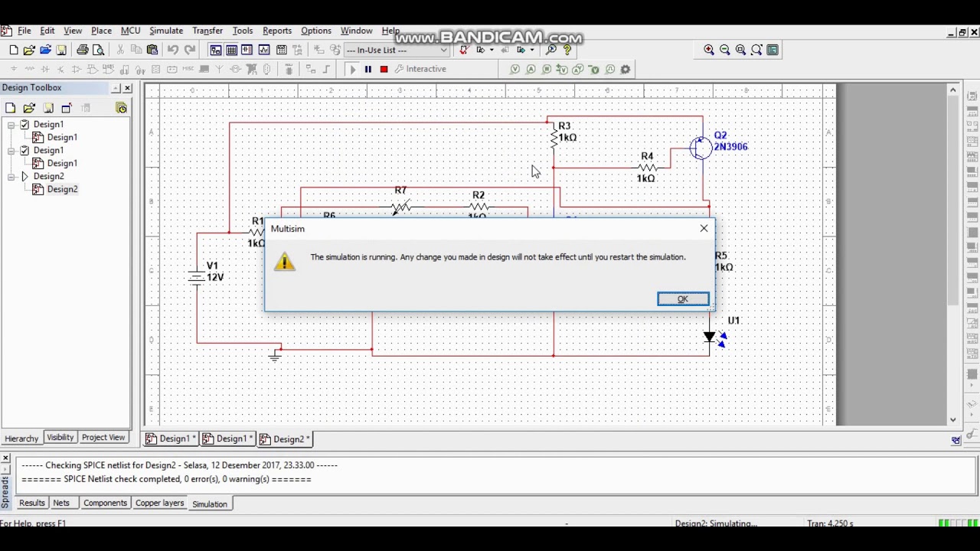Collapse the first Design1 tree node
980x551 pixels.
pos(11,124)
